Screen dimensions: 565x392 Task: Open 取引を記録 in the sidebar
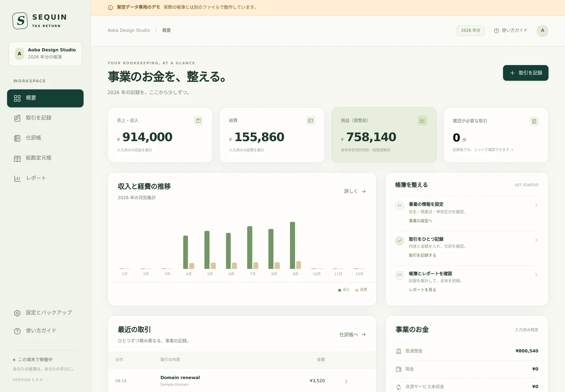point(45,118)
